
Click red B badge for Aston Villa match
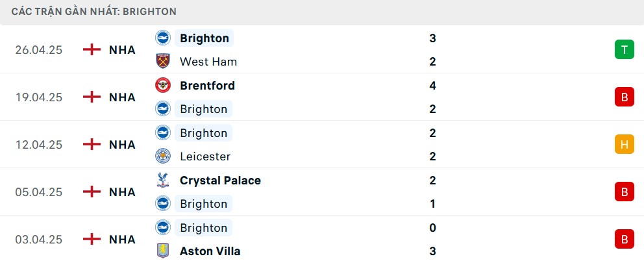click(625, 239)
